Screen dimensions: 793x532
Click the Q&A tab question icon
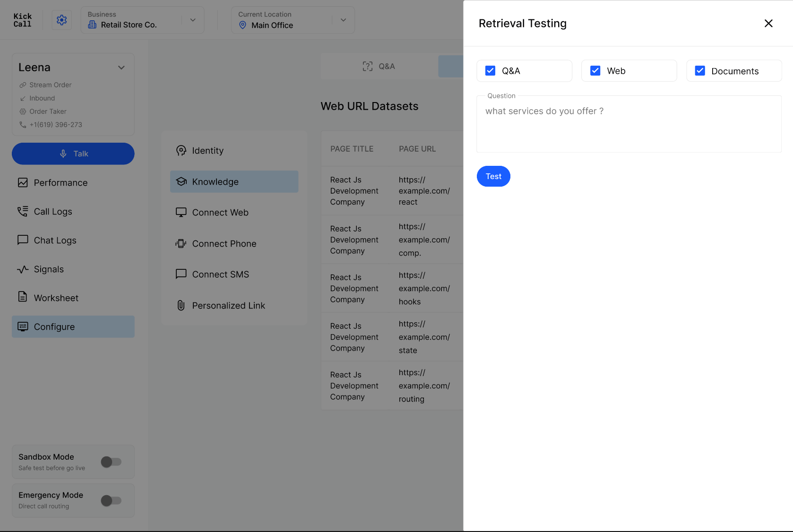coord(368,66)
